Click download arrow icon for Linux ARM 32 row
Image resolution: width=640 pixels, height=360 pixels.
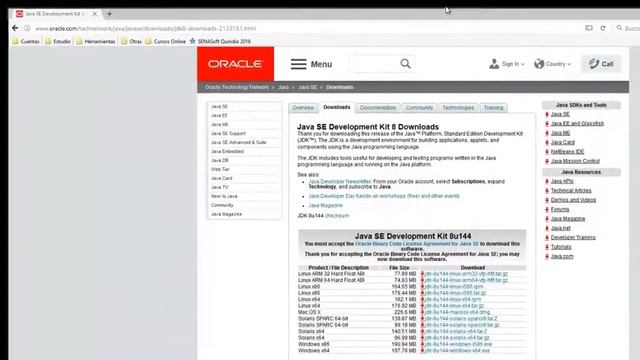pos(422,274)
